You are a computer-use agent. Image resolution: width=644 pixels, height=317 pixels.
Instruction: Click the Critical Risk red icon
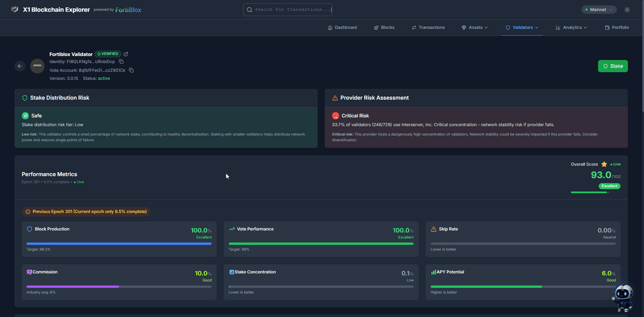coord(336,116)
